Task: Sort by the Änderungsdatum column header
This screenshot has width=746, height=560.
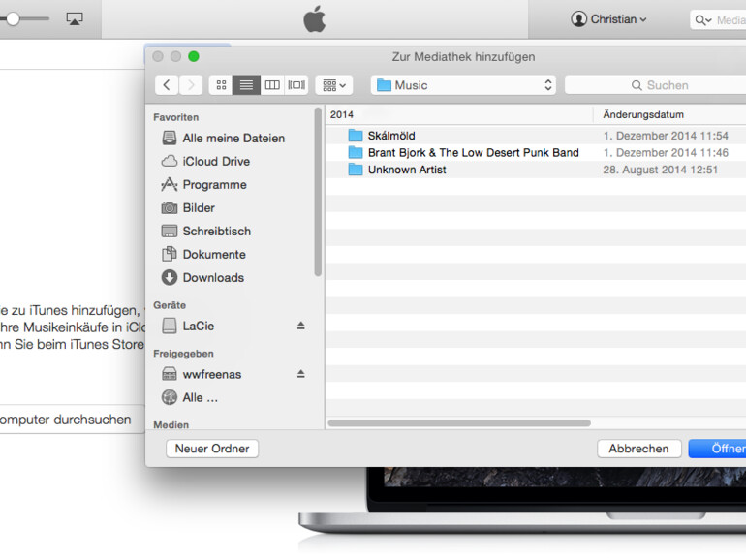Action: coord(643,114)
